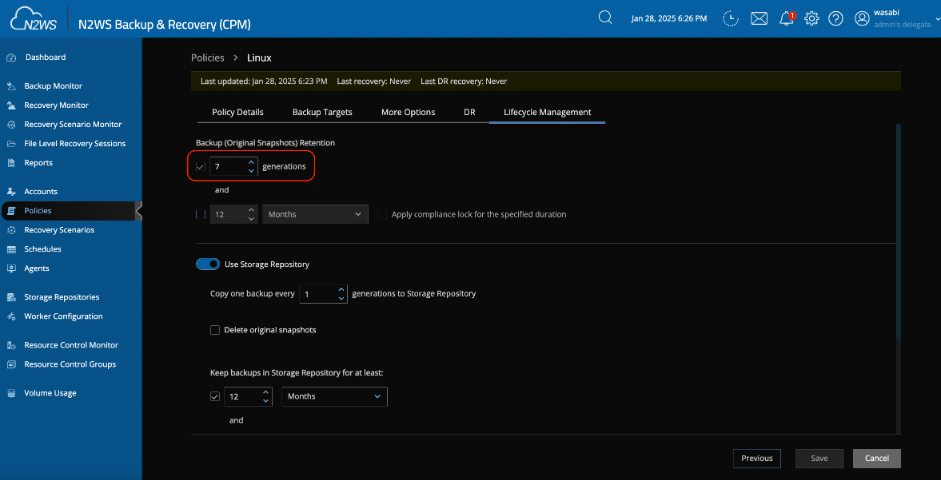Switch to the Policy Details tab
Screen dimensions: 941x480
(x=238, y=112)
